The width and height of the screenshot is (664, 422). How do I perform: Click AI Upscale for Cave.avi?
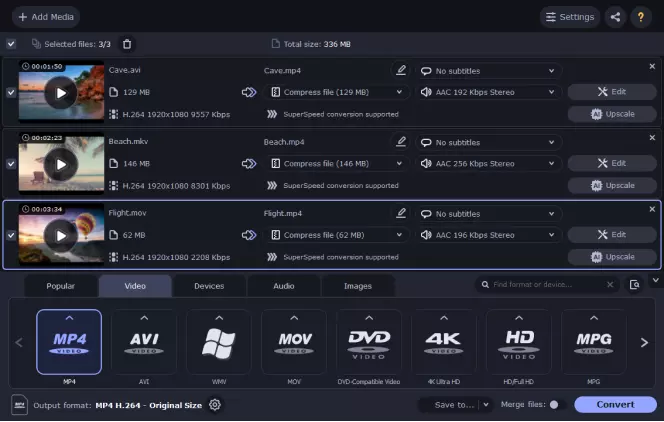point(612,114)
